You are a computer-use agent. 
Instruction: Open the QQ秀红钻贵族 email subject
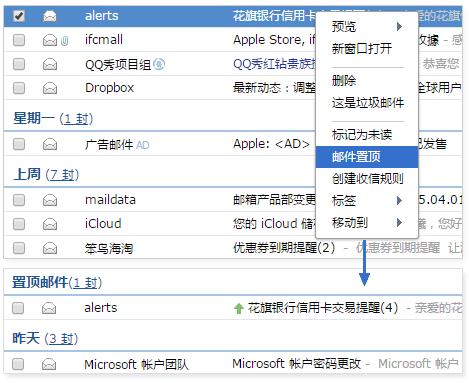coord(274,64)
